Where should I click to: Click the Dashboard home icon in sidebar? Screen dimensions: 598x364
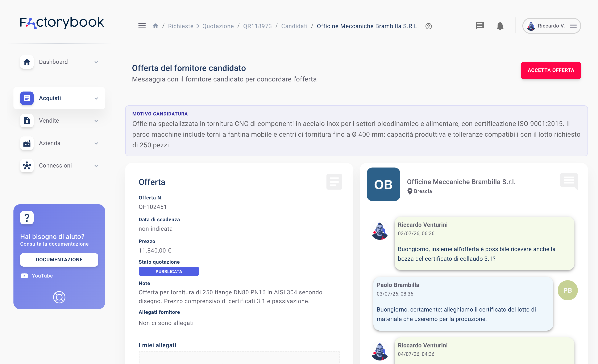click(27, 62)
